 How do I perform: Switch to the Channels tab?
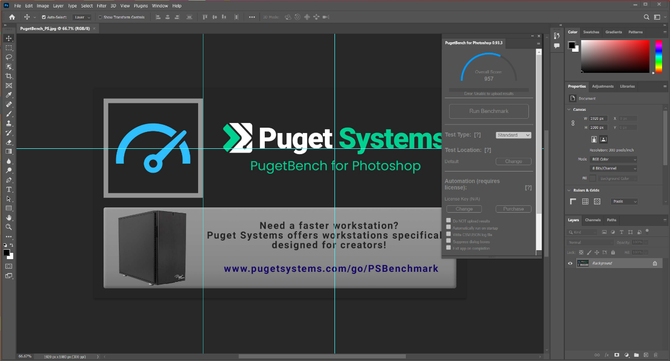(x=593, y=220)
